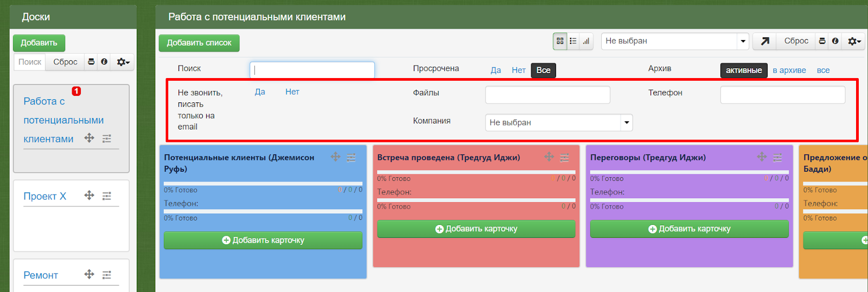
Task: Open the gear settings menu in main toolbar
Action: point(854,41)
